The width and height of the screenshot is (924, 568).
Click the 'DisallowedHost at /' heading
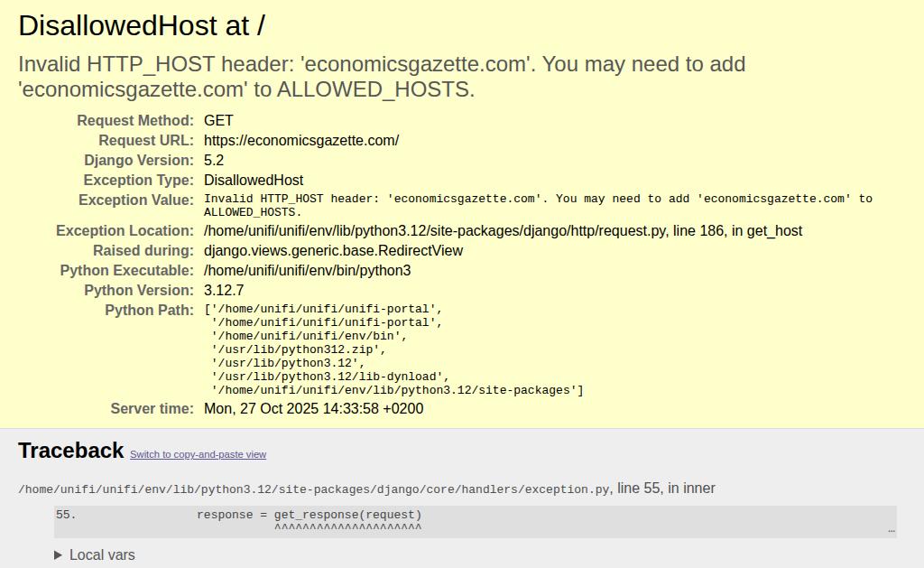(x=142, y=25)
